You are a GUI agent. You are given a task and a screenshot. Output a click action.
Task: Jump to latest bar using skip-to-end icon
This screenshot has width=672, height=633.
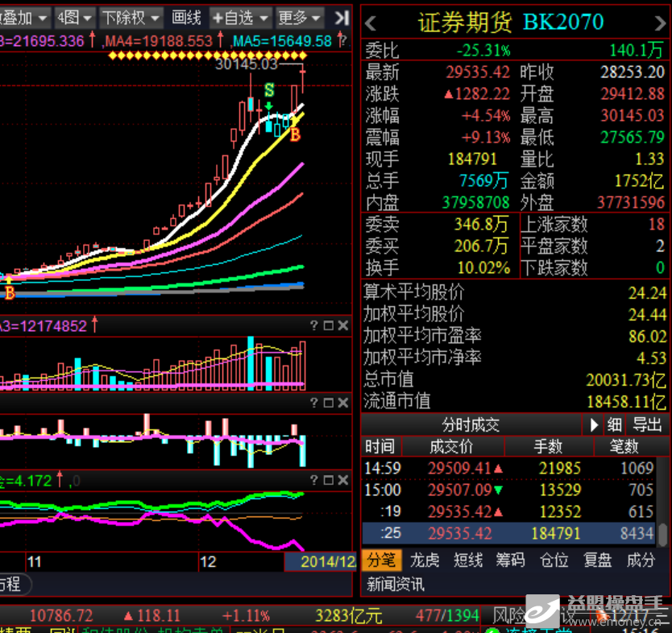pyautogui.click(x=342, y=17)
